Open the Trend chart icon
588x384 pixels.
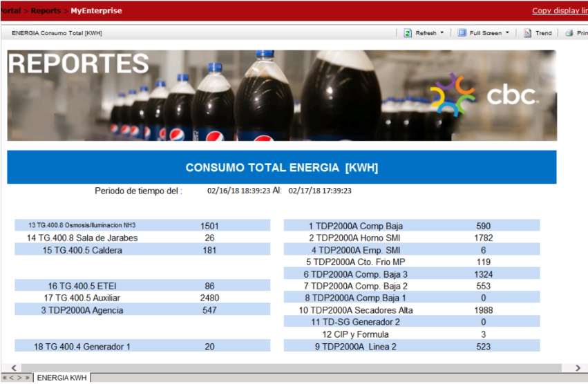tap(527, 33)
